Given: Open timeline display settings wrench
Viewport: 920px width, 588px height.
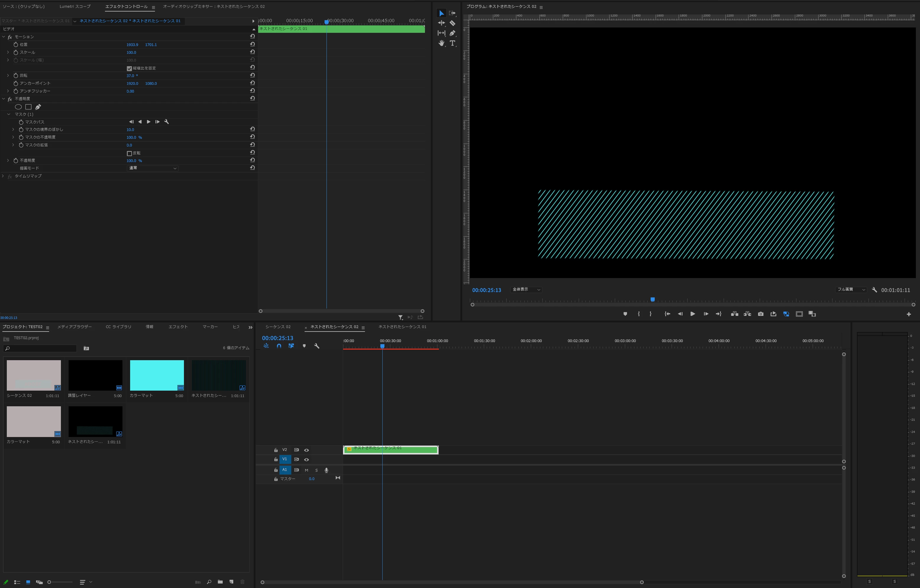Looking at the screenshot, I should [317, 346].
